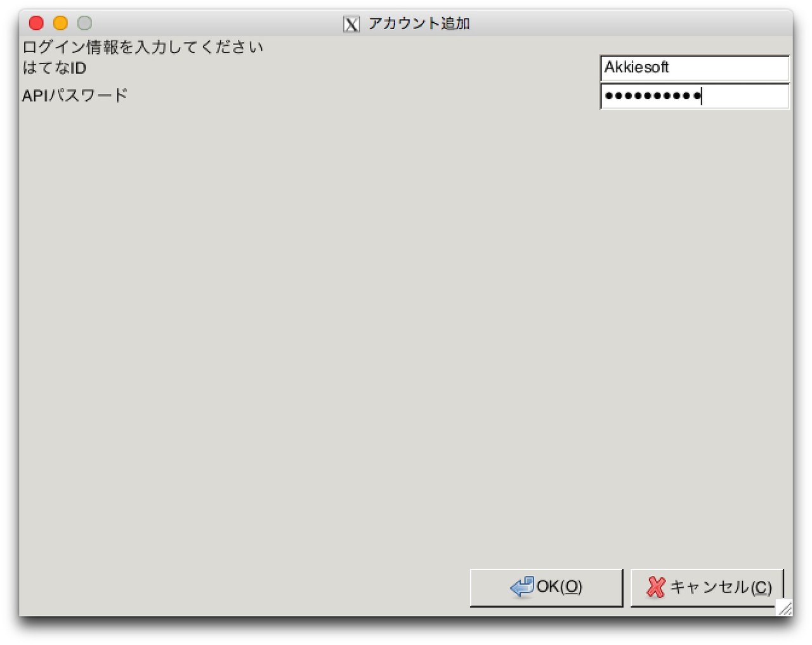Click the grayed-out zoom window button
The width and height of the screenshot is (812, 645).
pos(84,23)
